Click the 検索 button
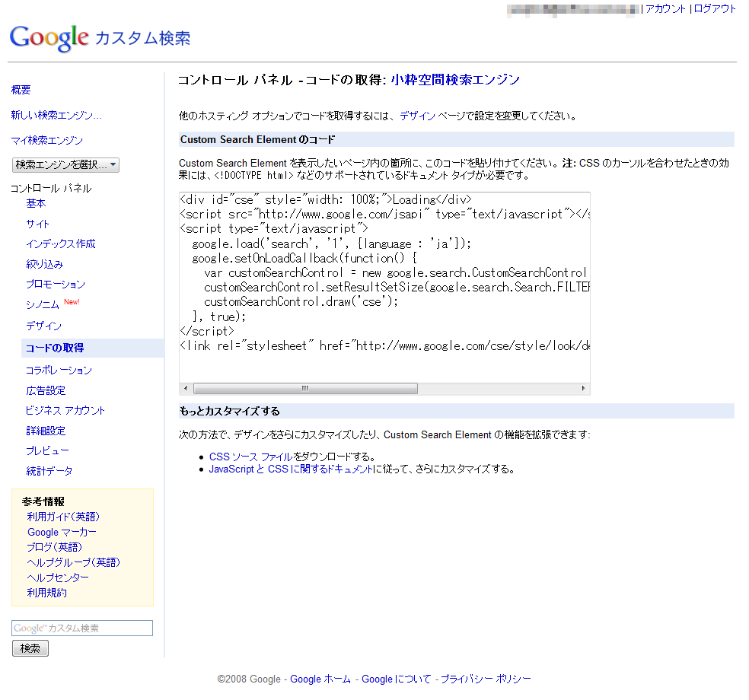This screenshot has height=700, width=749. point(30,648)
